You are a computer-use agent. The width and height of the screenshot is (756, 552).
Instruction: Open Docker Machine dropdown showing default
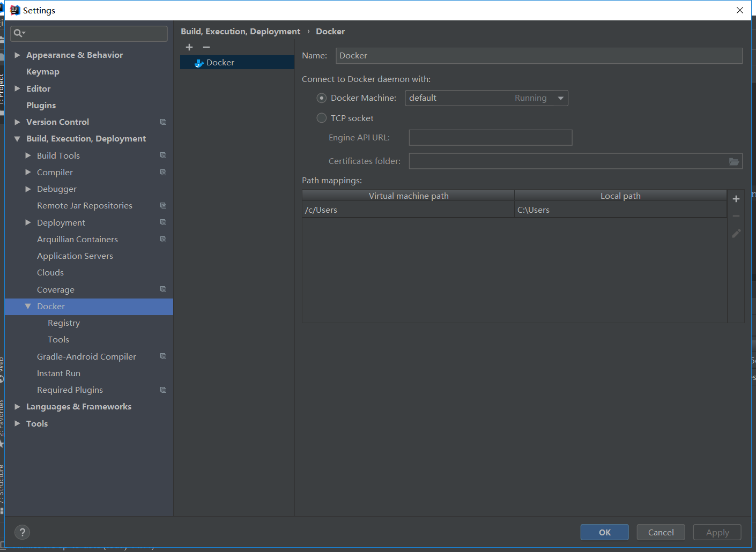click(486, 98)
